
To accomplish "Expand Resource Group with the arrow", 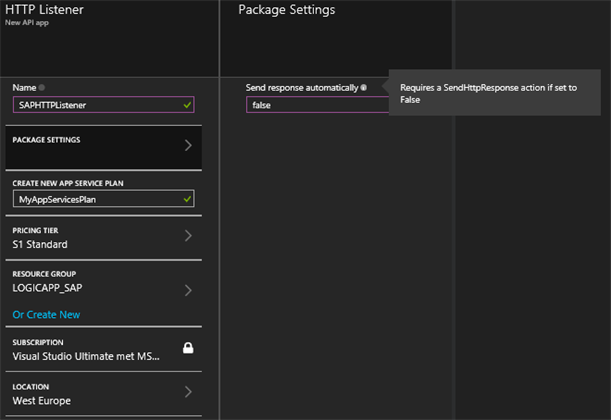I will (187, 291).
